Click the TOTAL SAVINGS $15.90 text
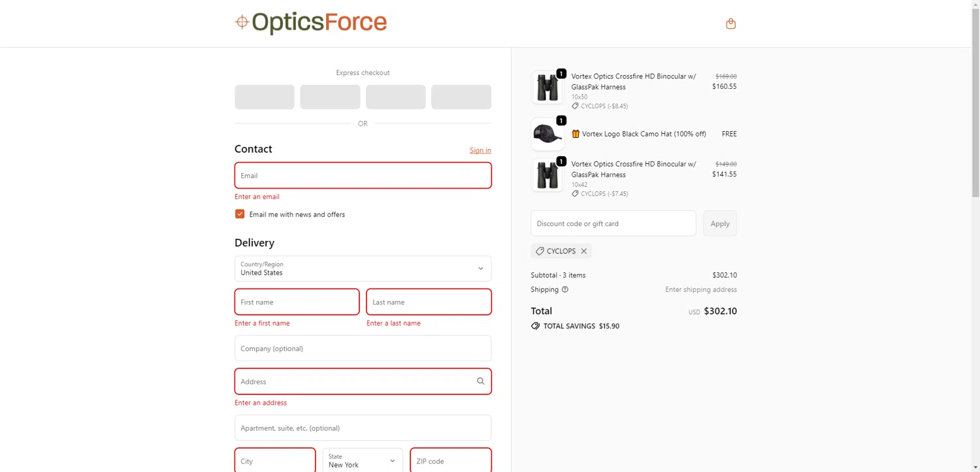Viewport: 980px width, 472px height. [581, 326]
